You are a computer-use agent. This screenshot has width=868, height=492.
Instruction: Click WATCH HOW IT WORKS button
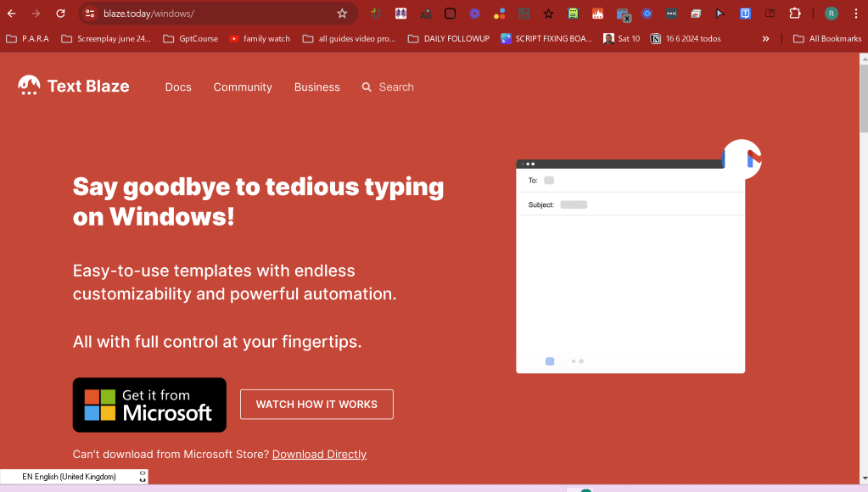316,404
